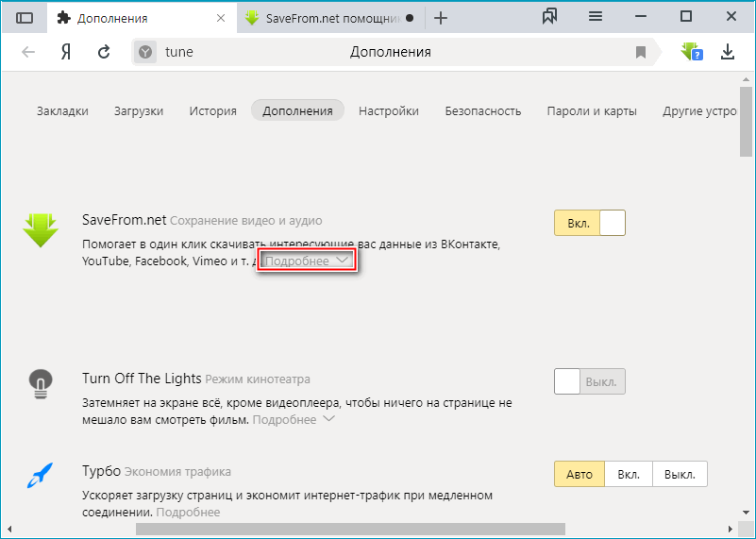The height and width of the screenshot is (539, 756).
Task: Expand Подробнее under SaveFrom.net
Action: pos(307,261)
